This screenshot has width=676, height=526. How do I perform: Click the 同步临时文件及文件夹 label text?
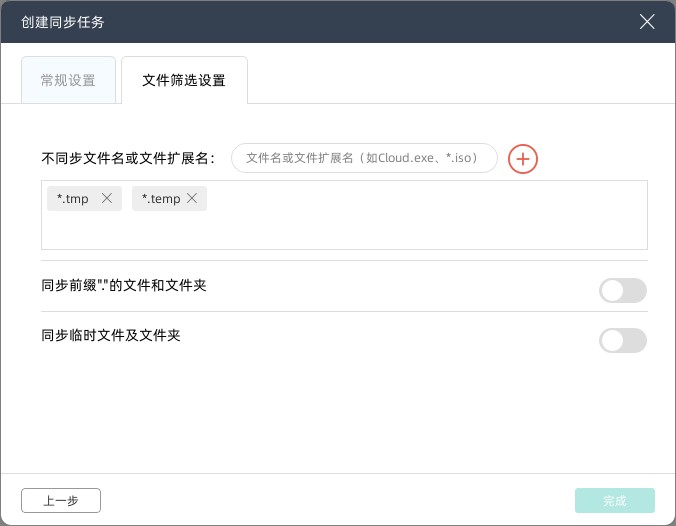click(x=111, y=336)
